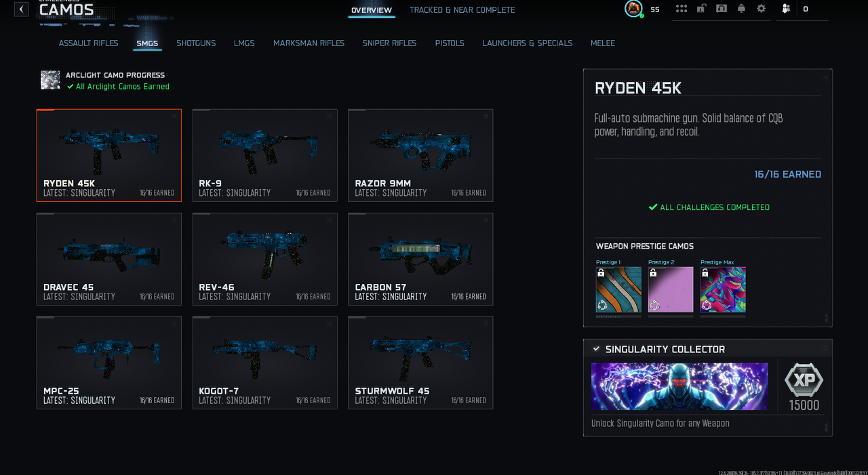Go back using the top-left back arrow
This screenshot has height=475, width=868.
pyautogui.click(x=22, y=9)
